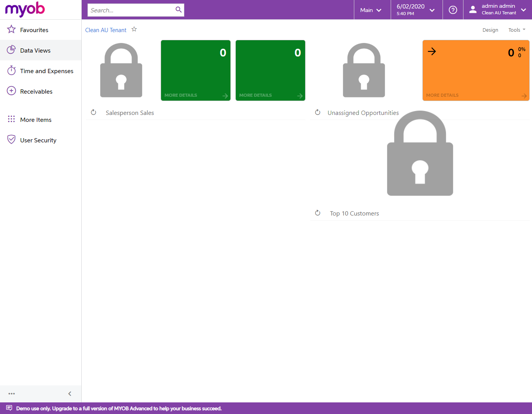Click the Clean AU Tenant dashboard title
Viewport: 532px width, 414px height.
(x=106, y=30)
